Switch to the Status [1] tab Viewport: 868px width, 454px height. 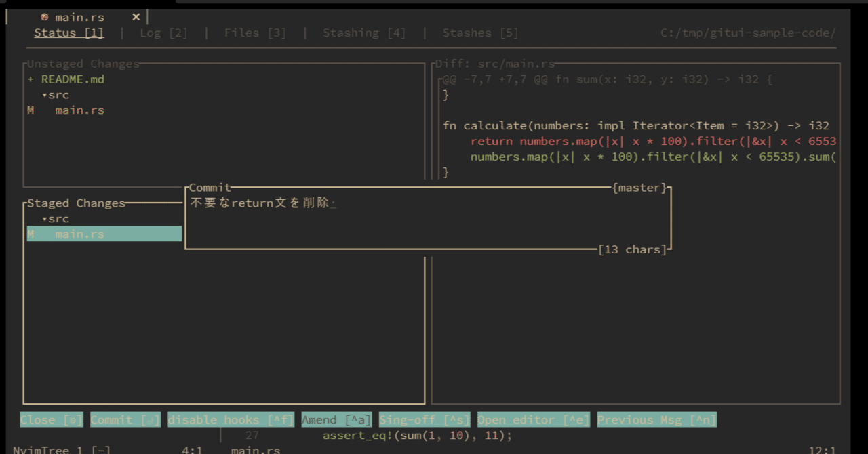(x=69, y=33)
